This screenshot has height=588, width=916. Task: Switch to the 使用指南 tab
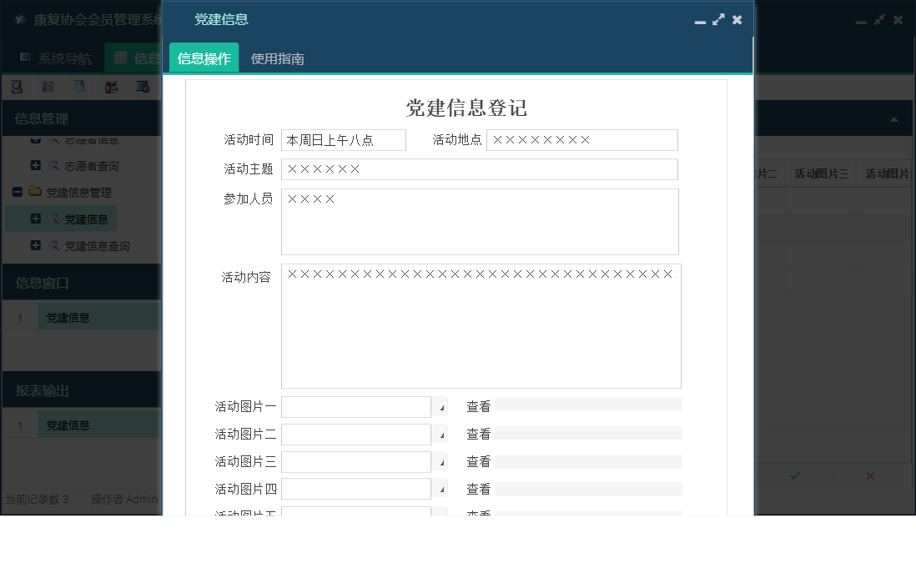coord(279,59)
